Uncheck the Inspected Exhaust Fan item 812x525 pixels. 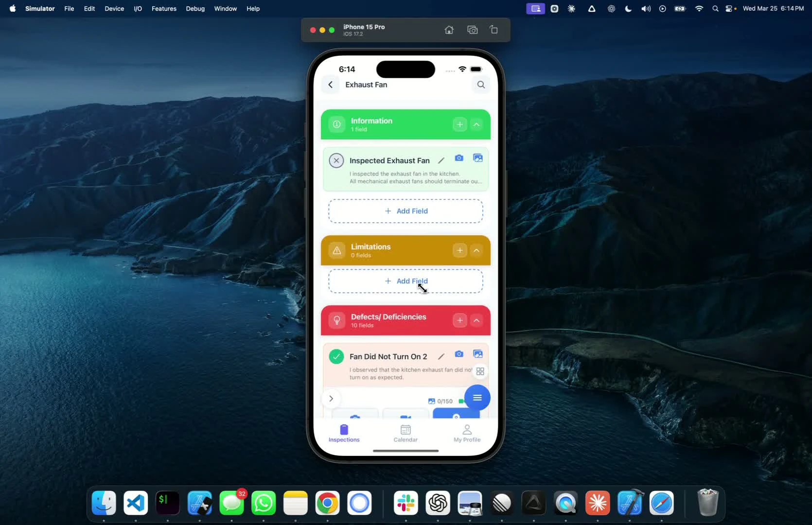336,160
